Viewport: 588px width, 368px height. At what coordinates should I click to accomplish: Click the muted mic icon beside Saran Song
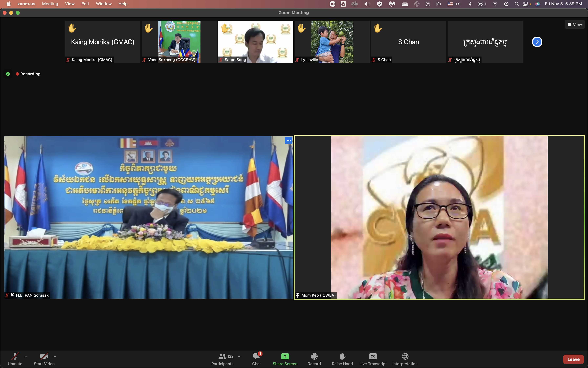(x=221, y=60)
